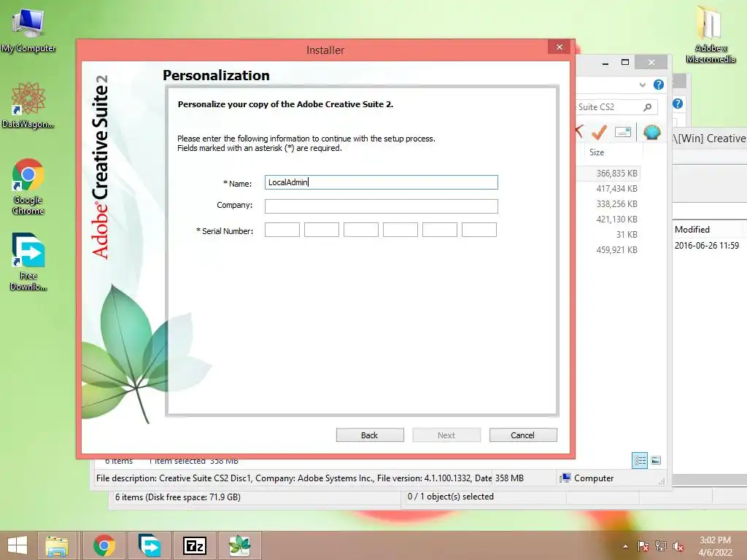Screen dimensions: 747x560
Task: Select the 31 KB file row
Action: pyautogui.click(x=608, y=234)
